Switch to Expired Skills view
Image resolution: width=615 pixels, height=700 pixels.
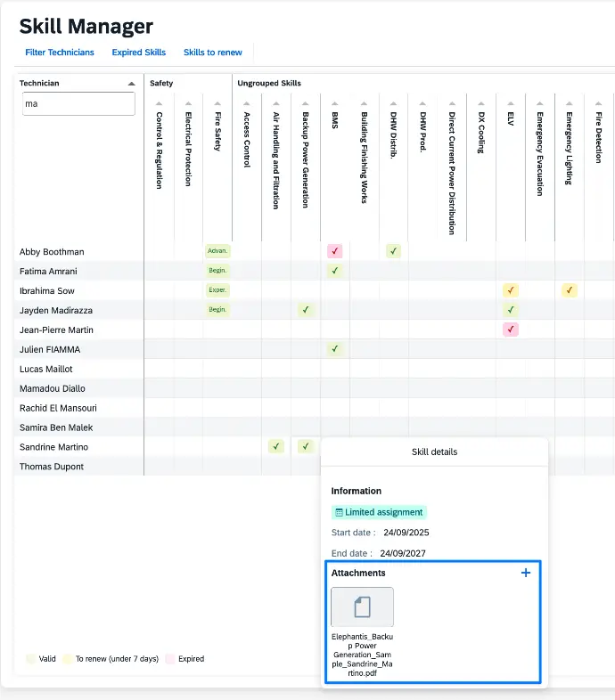click(x=139, y=53)
